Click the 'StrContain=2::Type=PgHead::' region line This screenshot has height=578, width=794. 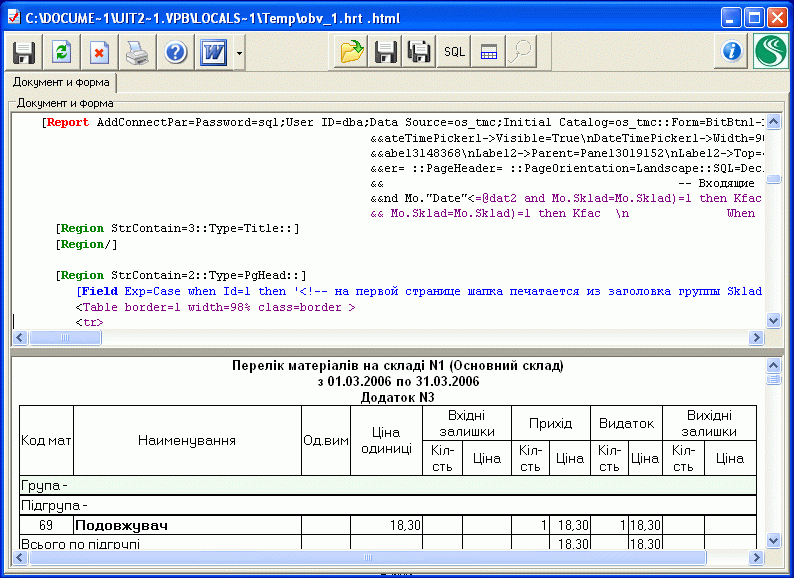181,276
